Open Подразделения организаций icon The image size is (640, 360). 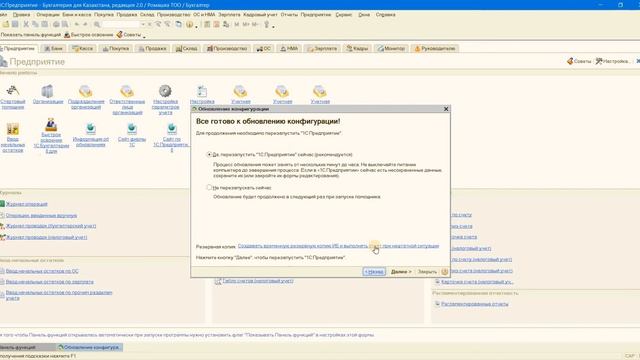click(x=86, y=91)
